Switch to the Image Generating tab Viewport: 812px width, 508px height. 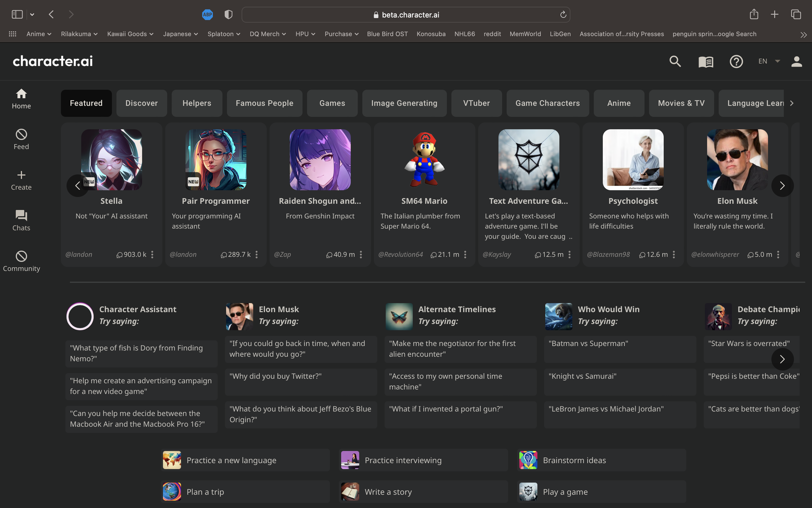(404, 103)
